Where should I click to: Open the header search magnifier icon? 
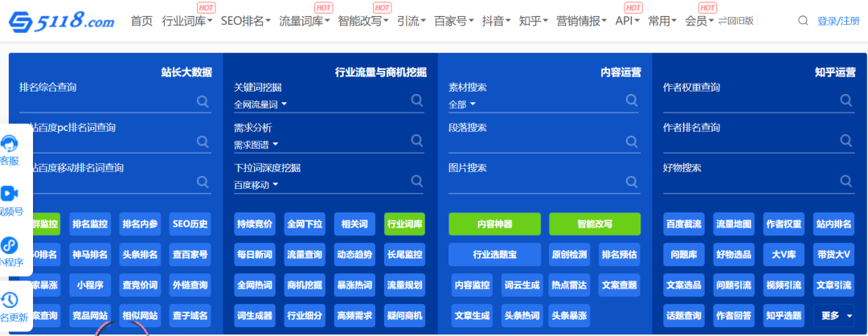click(x=803, y=21)
